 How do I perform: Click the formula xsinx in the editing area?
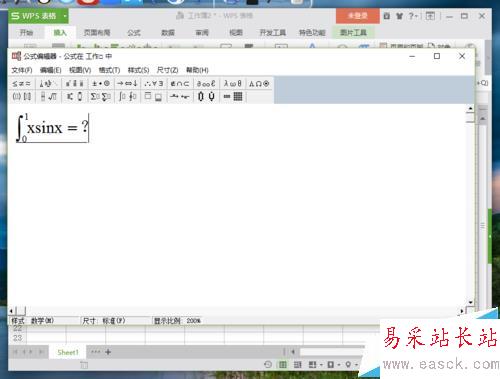[x=45, y=128]
